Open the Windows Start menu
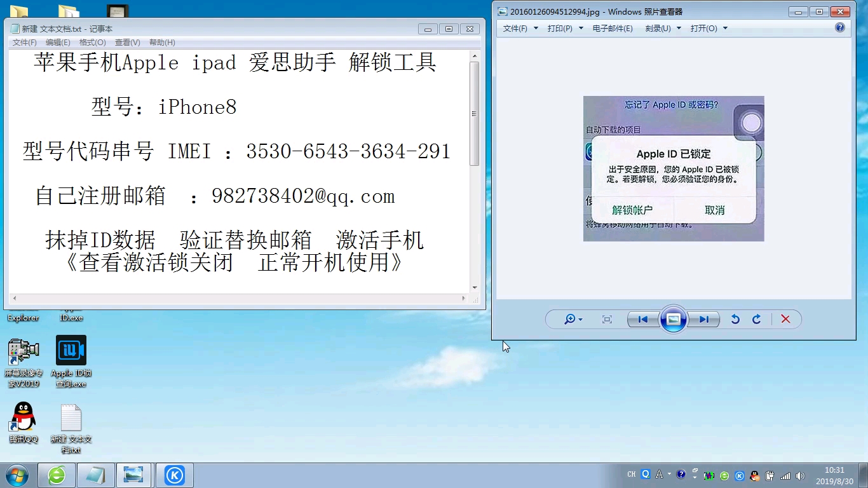The width and height of the screenshot is (868, 488). tap(17, 475)
